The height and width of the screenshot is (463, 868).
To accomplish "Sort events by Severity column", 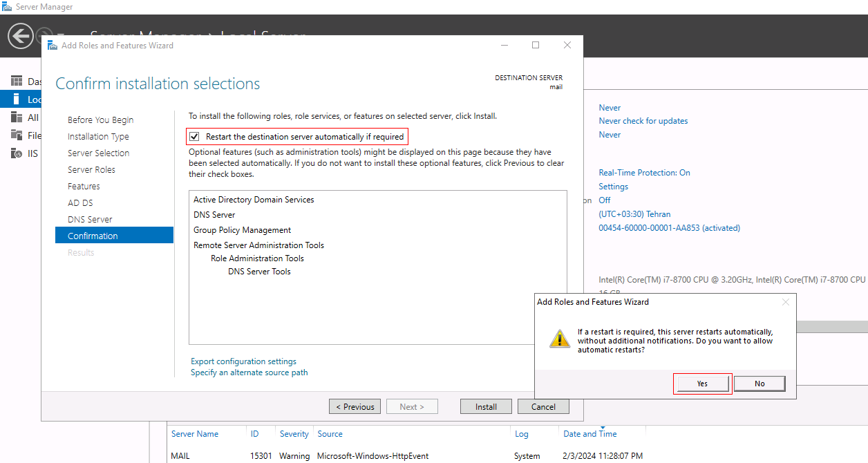I will click(x=294, y=434).
